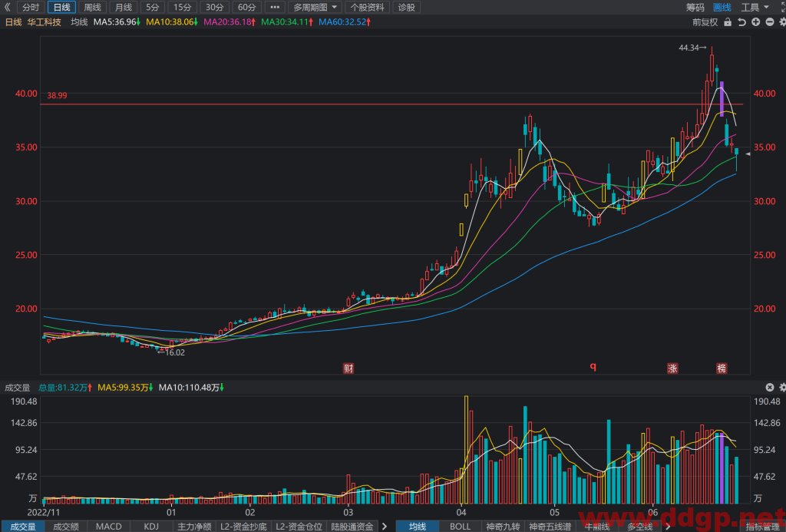
Task: Click the 44.34 high price annotation
Action: click(692, 48)
